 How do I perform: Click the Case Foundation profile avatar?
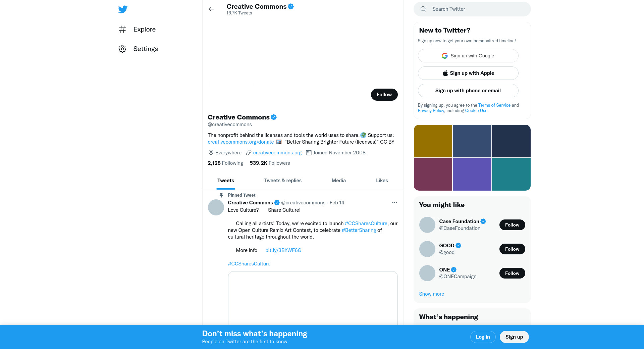click(x=427, y=225)
